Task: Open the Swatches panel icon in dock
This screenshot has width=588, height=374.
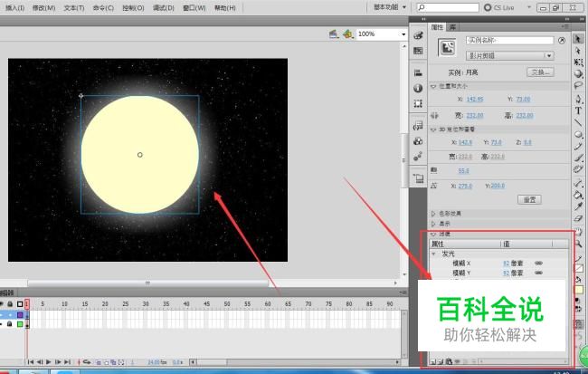Action: click(418, 51)
